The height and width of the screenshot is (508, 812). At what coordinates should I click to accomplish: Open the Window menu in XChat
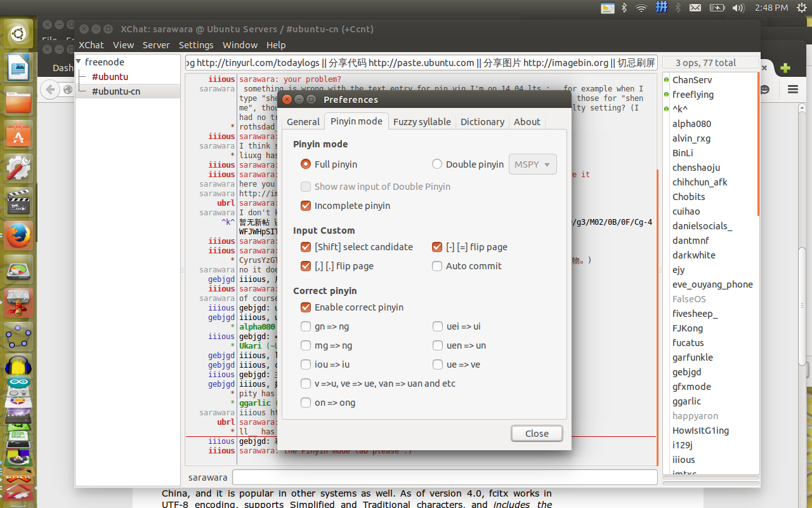pos(240,45)
